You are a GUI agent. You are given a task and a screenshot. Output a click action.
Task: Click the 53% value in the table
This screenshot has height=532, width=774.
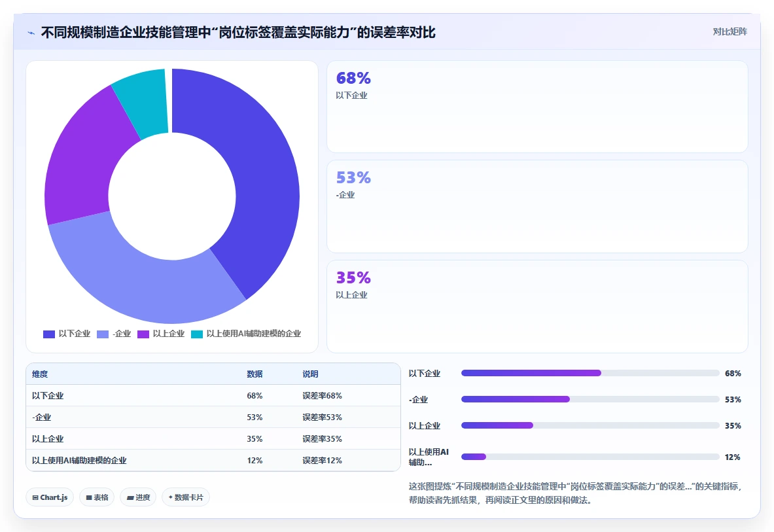point(255,417)
